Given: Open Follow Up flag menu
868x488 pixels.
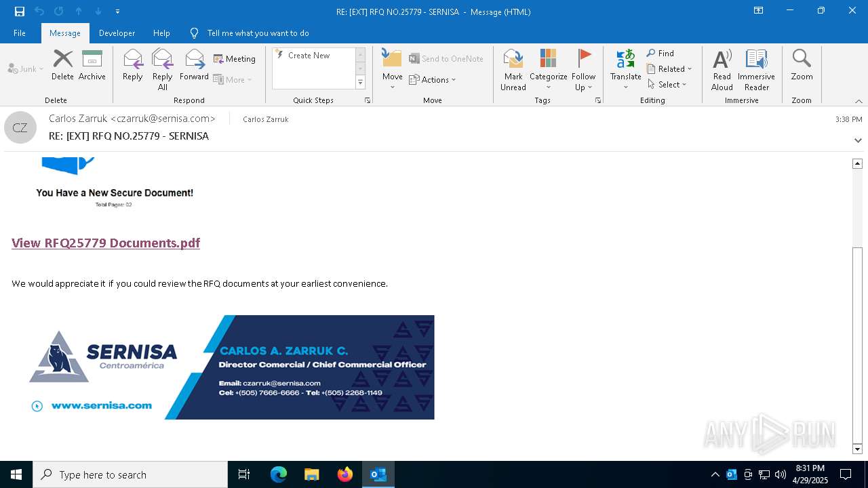Looking at the screenshot, I should pyautogui.click(x=583, y=69).
